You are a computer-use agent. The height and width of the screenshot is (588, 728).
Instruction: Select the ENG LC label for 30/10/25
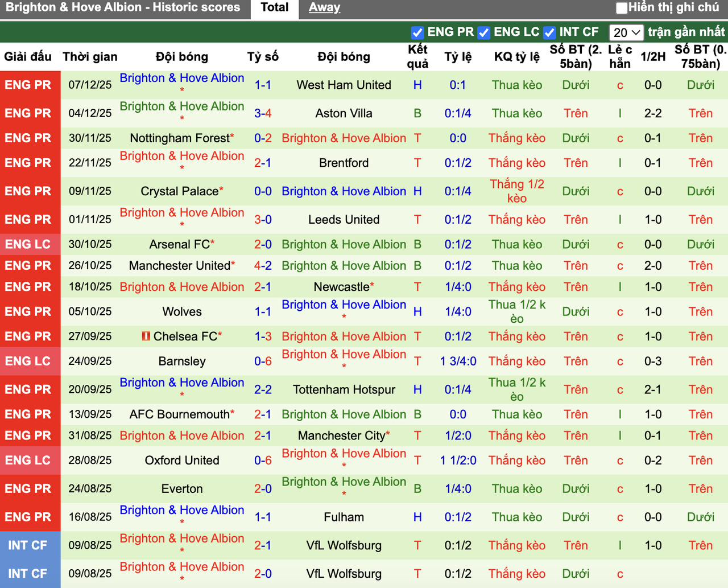point(28,244)
